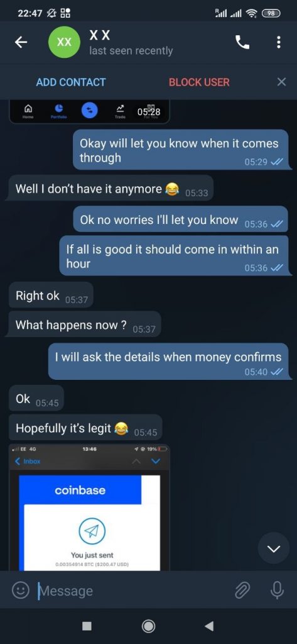Tap BLOCK USER
Viewport: 297px width, 644px height.
tap(199, 82)
